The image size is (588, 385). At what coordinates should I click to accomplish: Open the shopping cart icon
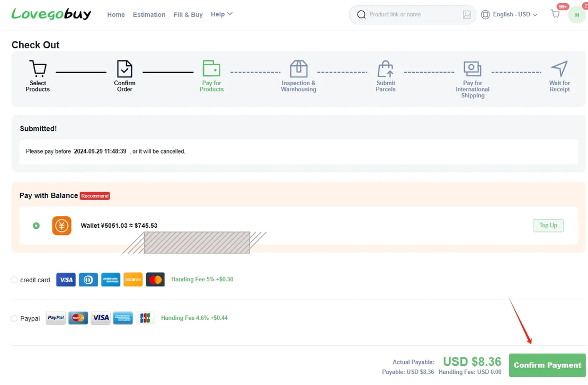[555, 14]
